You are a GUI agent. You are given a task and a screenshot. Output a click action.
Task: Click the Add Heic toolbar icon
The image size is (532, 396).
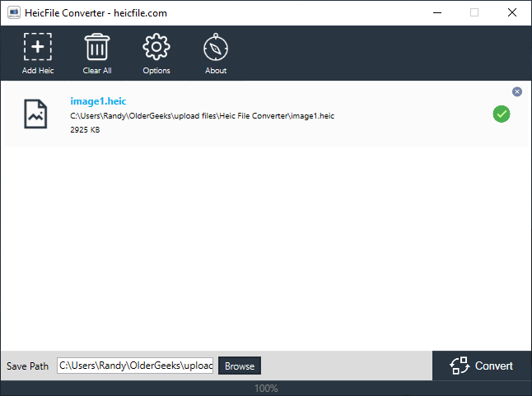pyautogui.click(x=38, y=47)
